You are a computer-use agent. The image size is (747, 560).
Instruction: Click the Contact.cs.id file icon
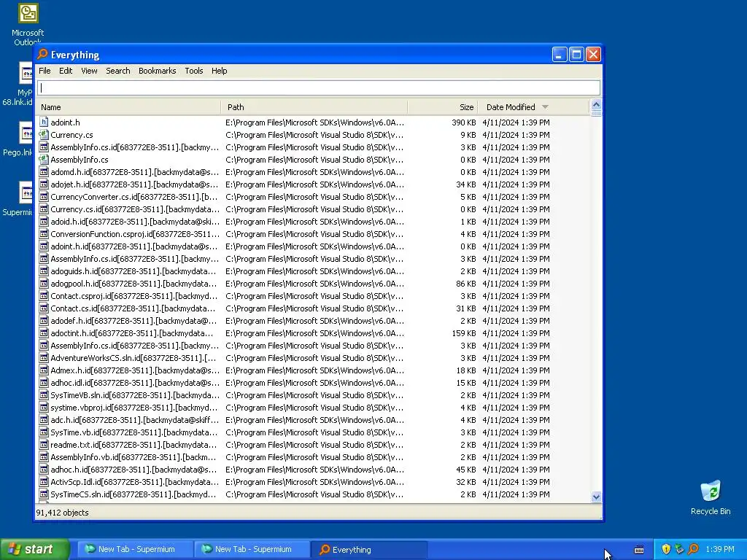(44, 308)
